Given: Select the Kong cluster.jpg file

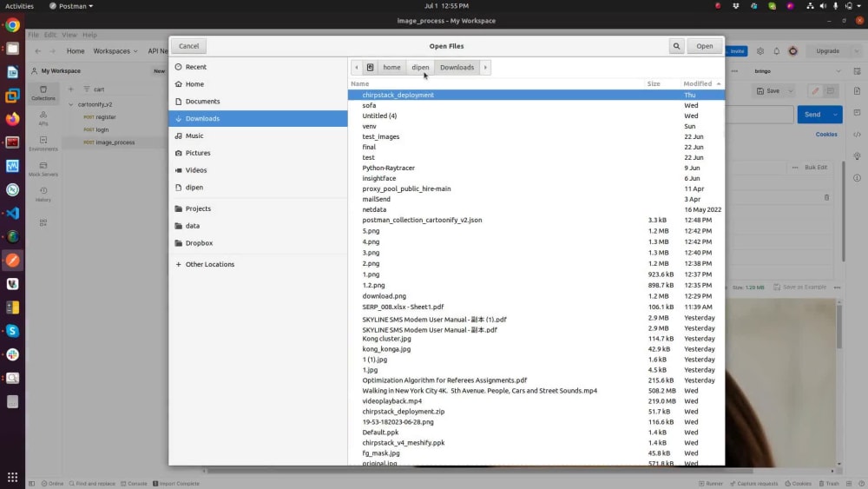Looking at the screenshot, I should (536, 339).
